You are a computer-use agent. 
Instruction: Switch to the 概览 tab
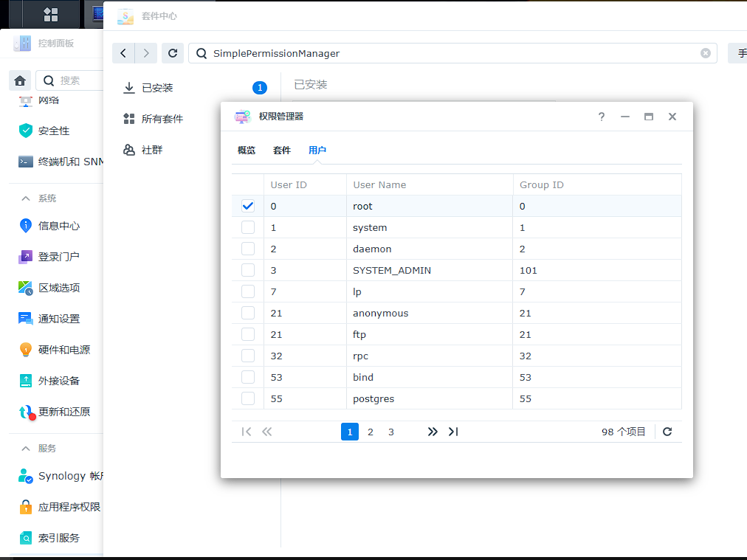247,150
